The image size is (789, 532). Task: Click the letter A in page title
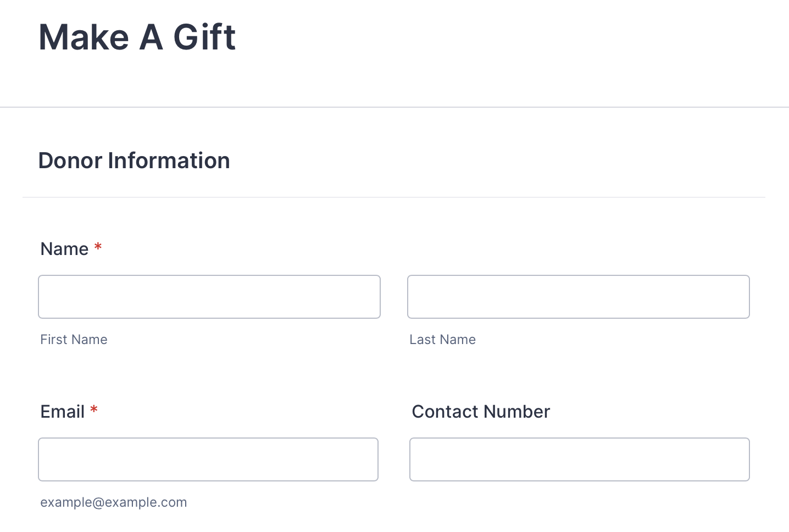pyautogui.click(x=151, y=37)
